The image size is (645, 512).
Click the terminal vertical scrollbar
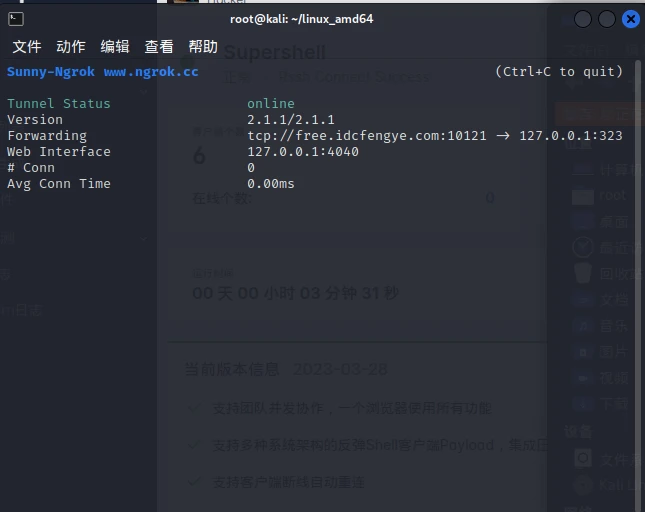click(x=638, y=284)
